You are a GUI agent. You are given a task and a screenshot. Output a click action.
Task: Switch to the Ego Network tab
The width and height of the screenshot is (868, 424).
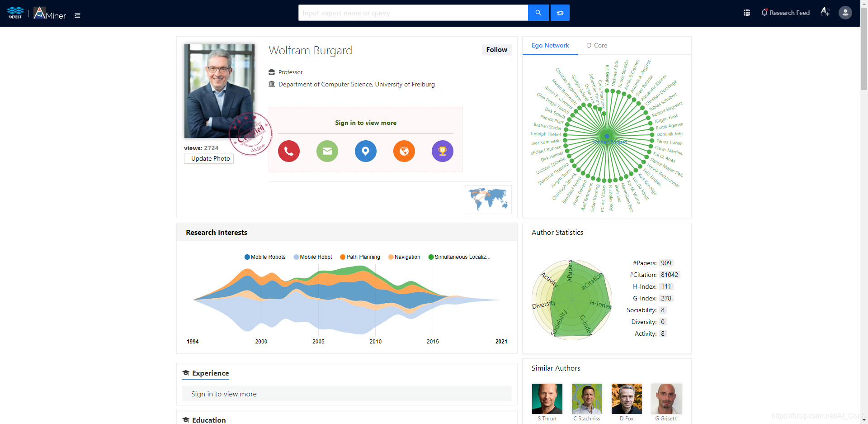click(550, 45)
